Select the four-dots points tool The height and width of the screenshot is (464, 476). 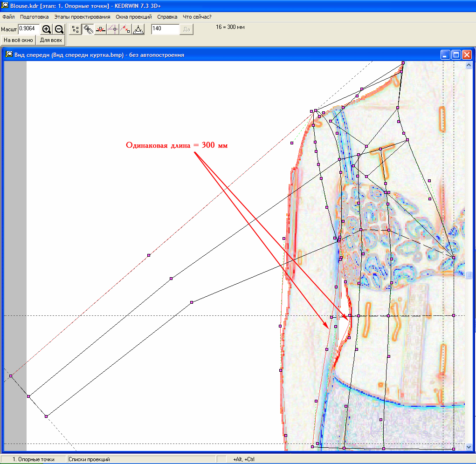(x=76, y=29)
